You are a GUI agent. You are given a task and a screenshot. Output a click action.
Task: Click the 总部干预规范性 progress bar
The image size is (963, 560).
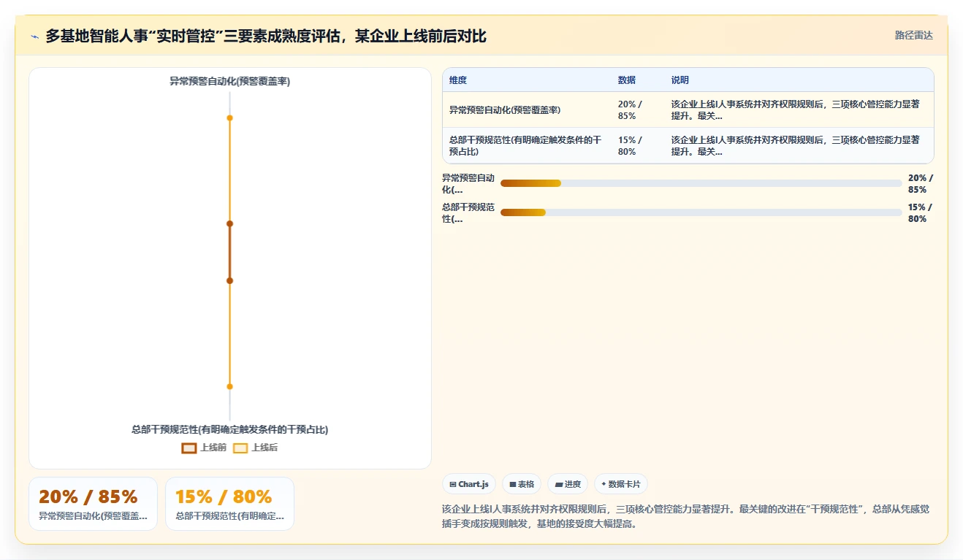point(701,212)
